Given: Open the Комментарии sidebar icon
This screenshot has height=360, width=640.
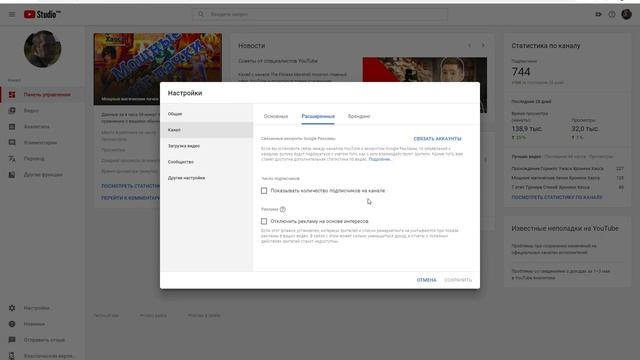Looking at the screenshot, I should point(12,142).
